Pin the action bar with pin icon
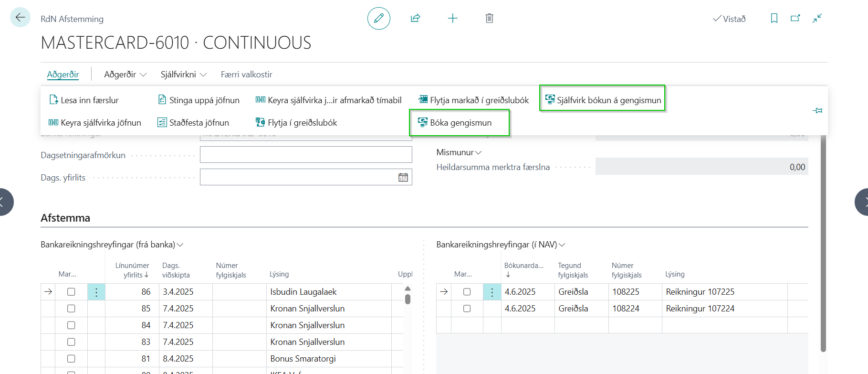868x374 pixels. (x=817, y=110)
